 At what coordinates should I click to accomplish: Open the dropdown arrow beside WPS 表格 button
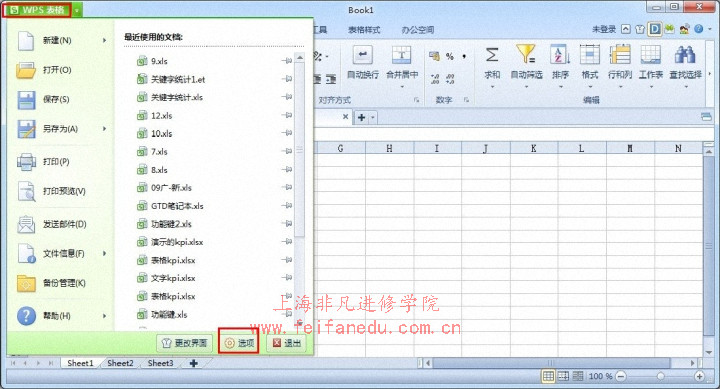77,10
